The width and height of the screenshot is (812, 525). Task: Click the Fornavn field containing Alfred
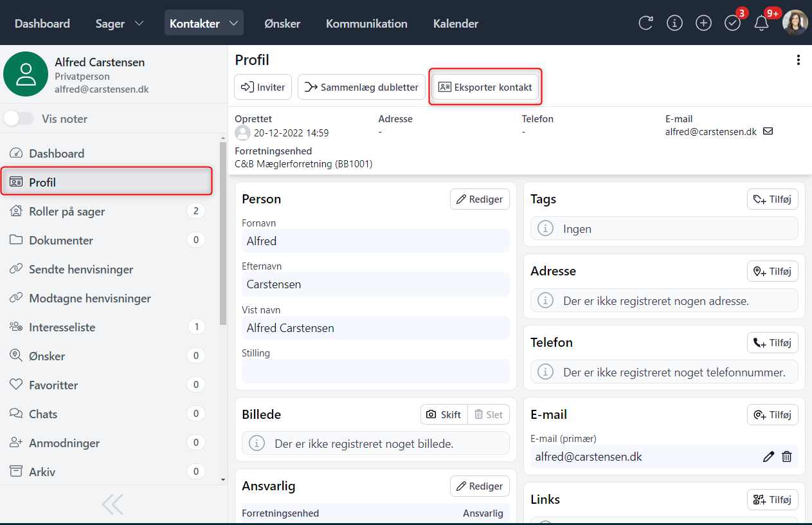pos(375,241)
